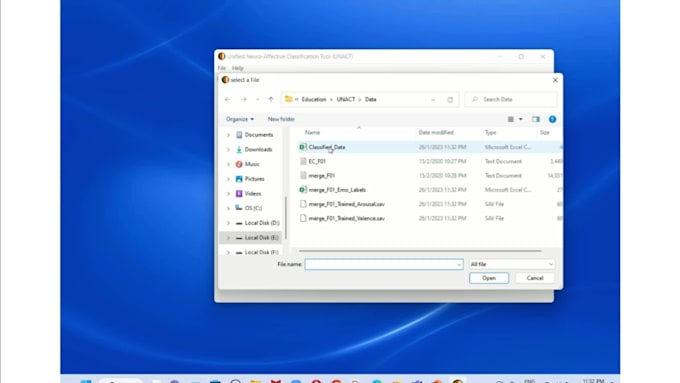Expand the Local Disk (D:) node
This screenshot has height=383, width=680.
point(229,223)
